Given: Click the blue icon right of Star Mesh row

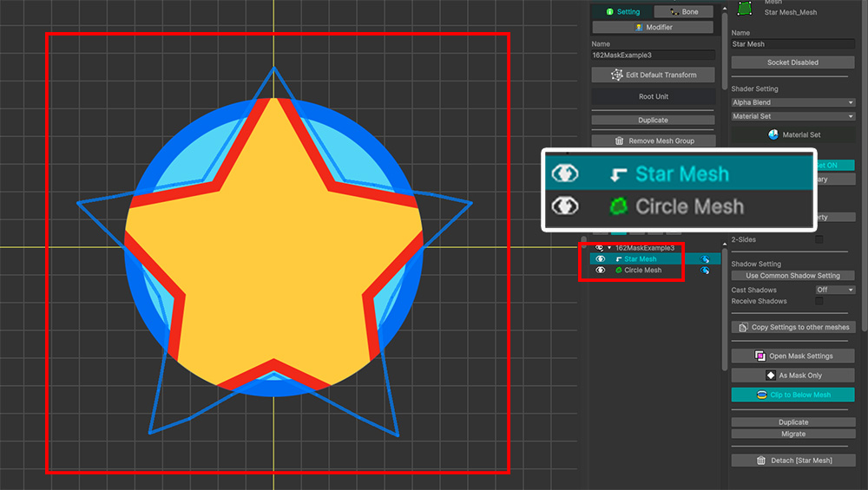Looking at the screenshot, I should (706, 259).
